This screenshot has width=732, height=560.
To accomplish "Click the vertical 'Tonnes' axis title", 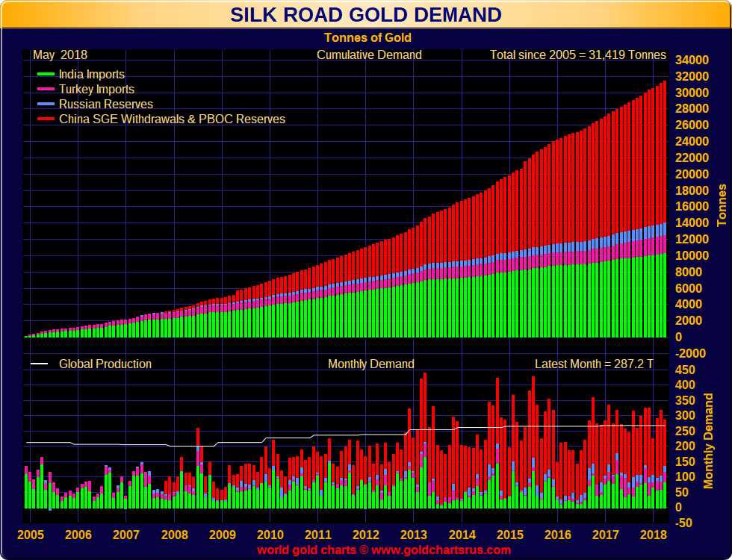I will click(722, 205).
